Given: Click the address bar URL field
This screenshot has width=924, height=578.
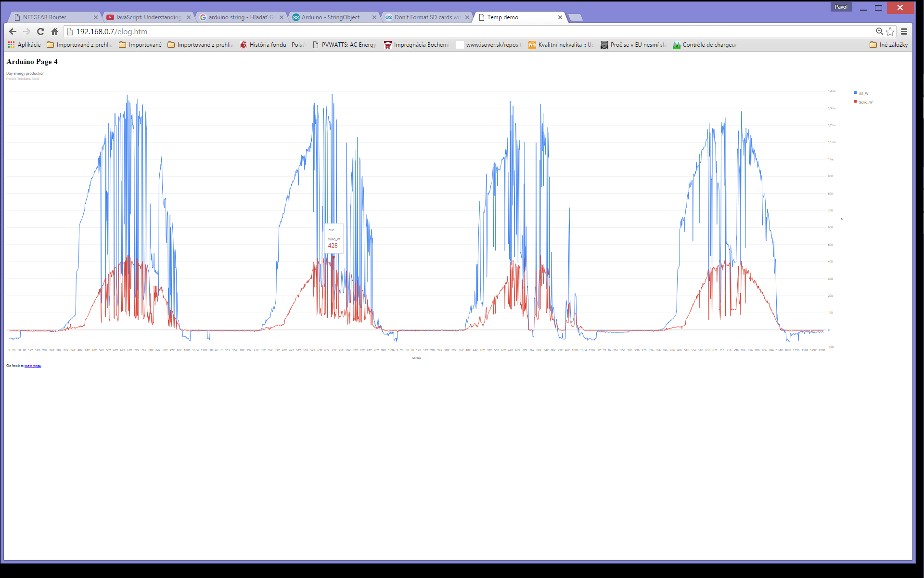Looking at the screenshot, I should [433, 31].
